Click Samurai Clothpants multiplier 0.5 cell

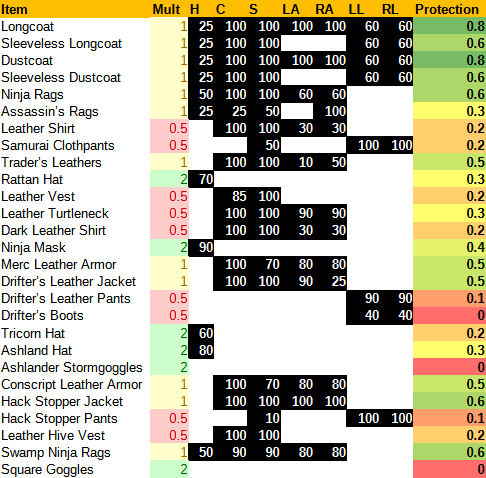169,145
